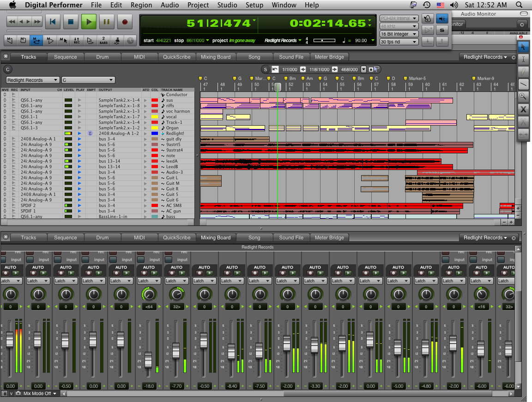This screenshot has height=402, width=532.
Task: Toggle play-enable for the sus track
Action: (x=79, y=100)
